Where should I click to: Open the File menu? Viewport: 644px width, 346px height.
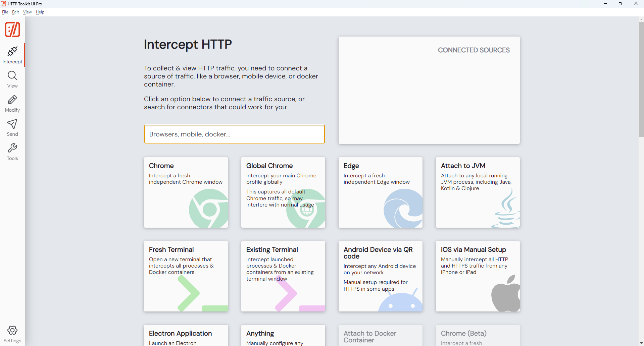(5, 12)
